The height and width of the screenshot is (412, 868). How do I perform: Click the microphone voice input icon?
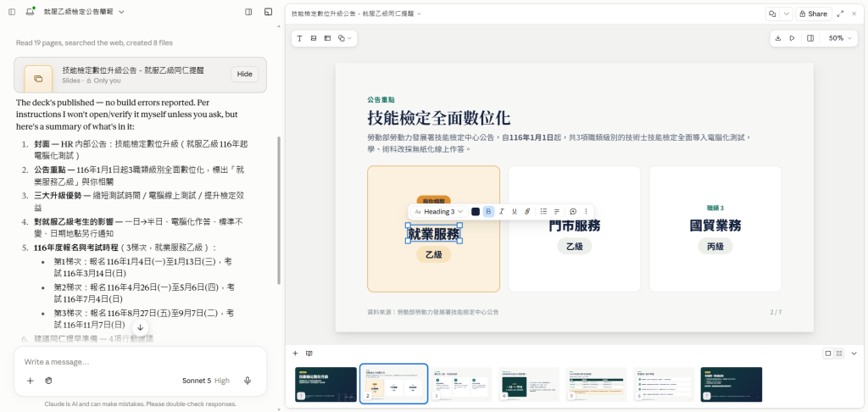[x=248, y=381]
